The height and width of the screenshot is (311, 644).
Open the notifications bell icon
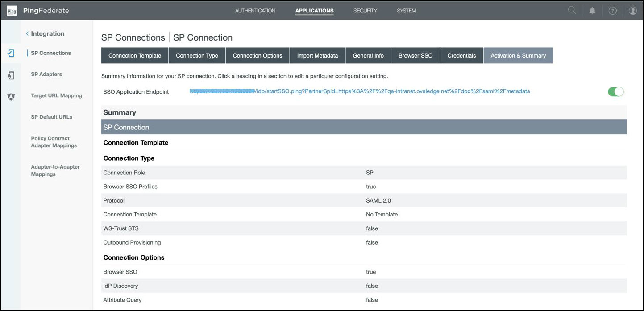click(592, 11)
